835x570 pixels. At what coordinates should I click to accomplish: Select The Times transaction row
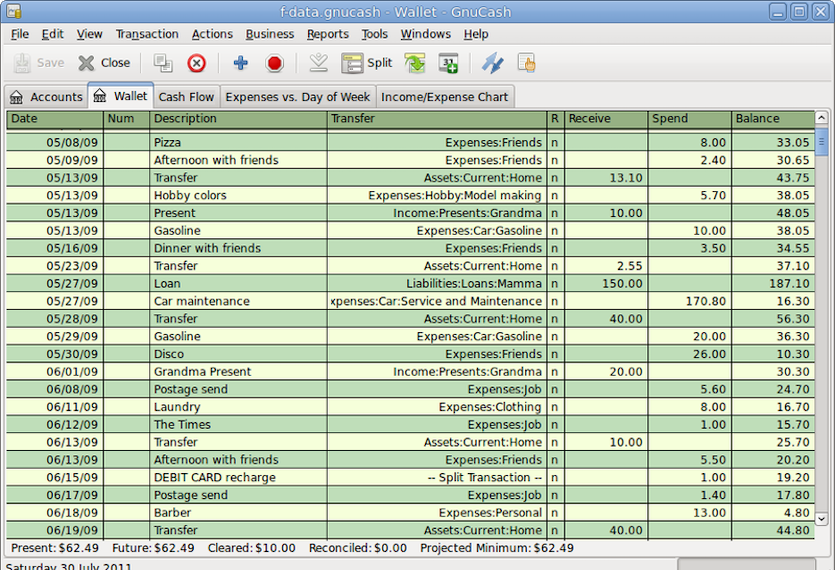tap(410, 425)
